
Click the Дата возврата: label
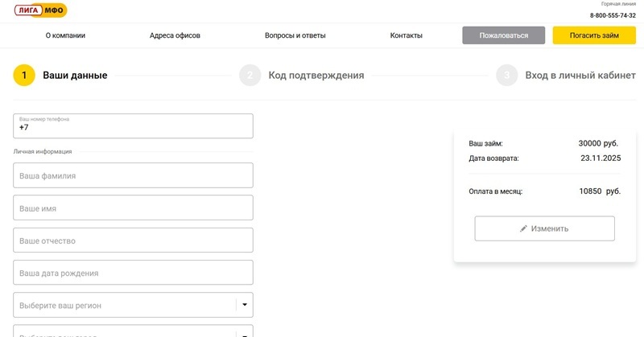coord(493,158)
